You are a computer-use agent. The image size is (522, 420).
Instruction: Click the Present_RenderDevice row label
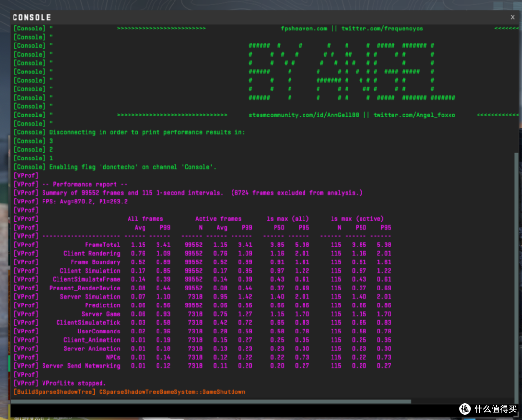(85, 288)
